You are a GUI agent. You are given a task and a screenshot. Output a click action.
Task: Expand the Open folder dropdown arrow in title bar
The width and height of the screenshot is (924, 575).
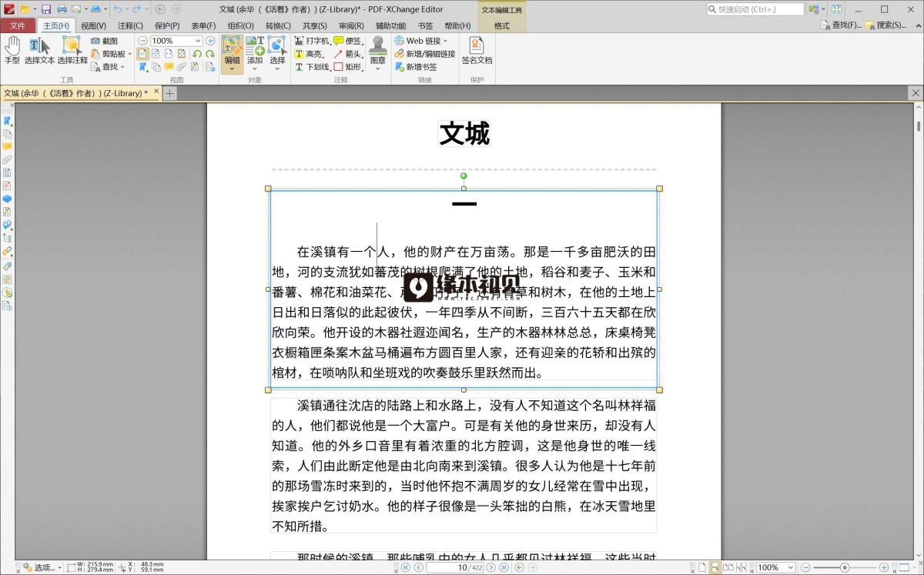coord(35,9)
